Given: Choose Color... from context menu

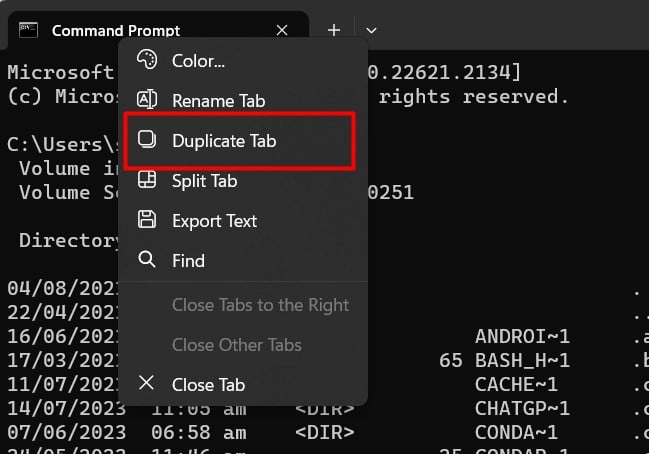Looking at the screenshot, I should point(198,60).
